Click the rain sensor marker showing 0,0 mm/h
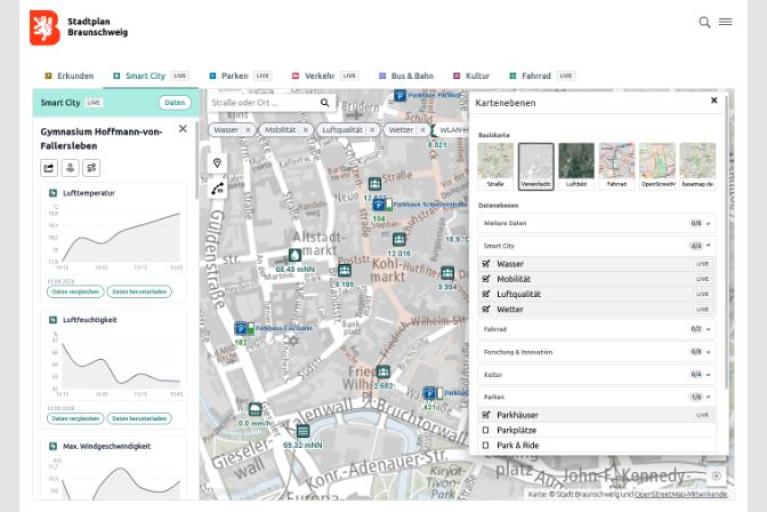Screen dimensions: 767x512 tap(255, 409)
